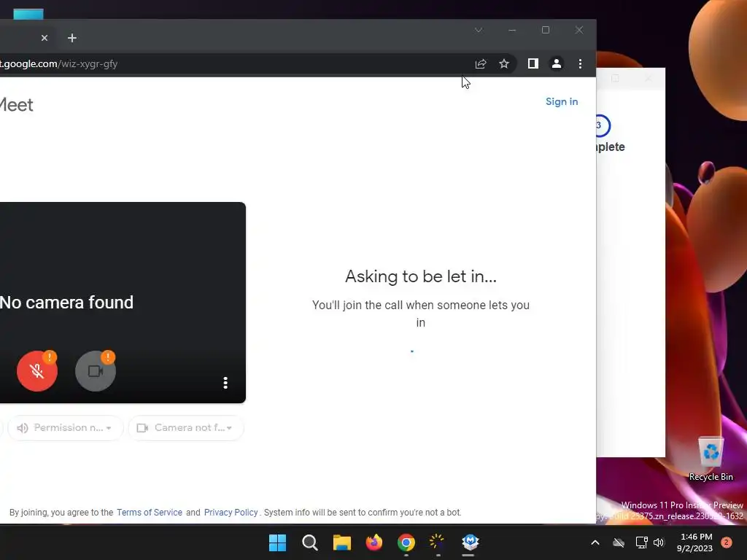
Task: Click the Meet logo text
Action: tap(16, 105)
